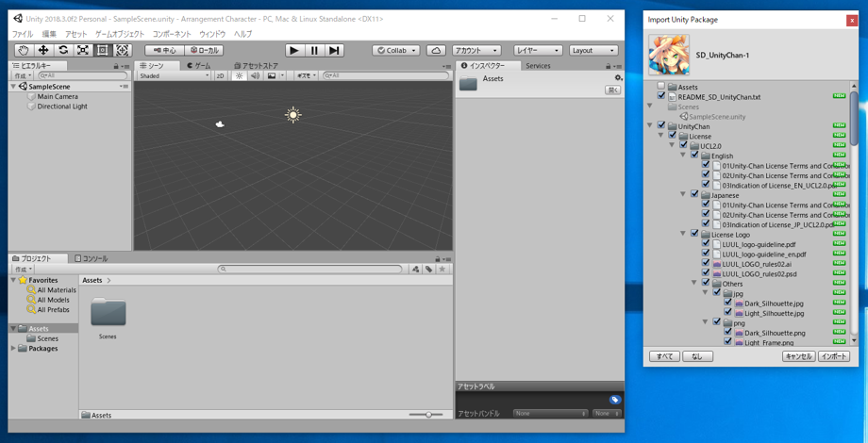Click the なし select-none button

[697, 356]
